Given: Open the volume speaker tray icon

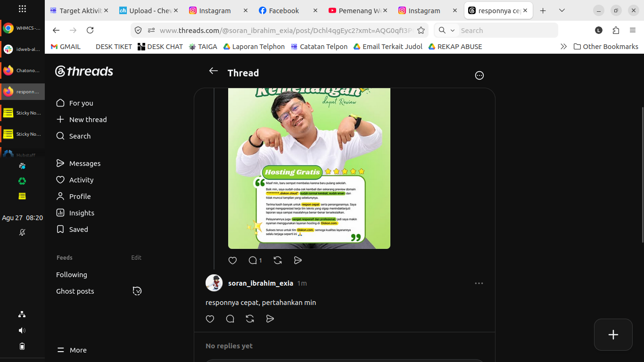Looking at the screenshot, I should (22, 330).
